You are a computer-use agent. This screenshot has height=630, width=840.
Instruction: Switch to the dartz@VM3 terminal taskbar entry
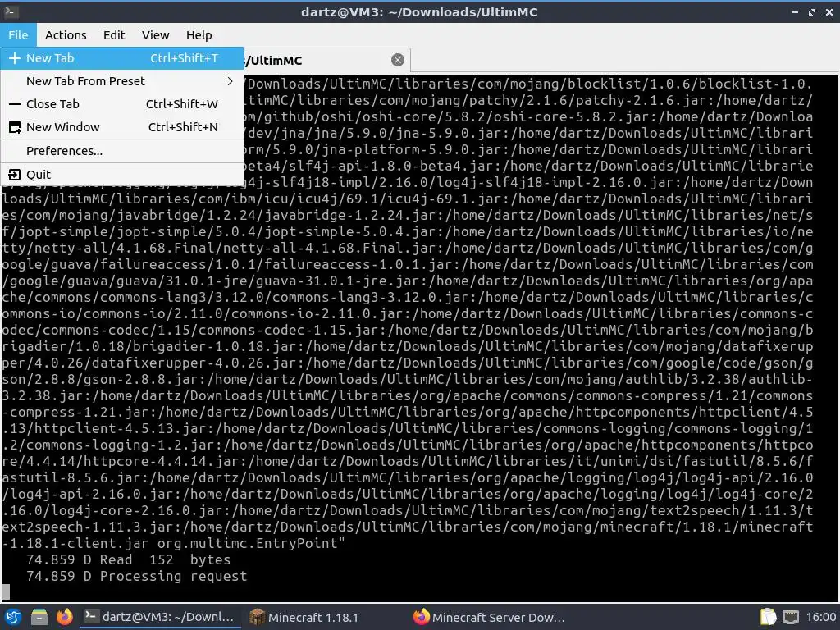tap(160, 617)
